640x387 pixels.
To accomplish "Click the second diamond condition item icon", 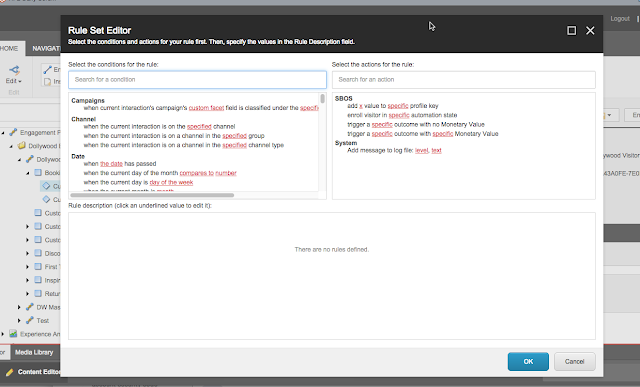I will 46,200.
